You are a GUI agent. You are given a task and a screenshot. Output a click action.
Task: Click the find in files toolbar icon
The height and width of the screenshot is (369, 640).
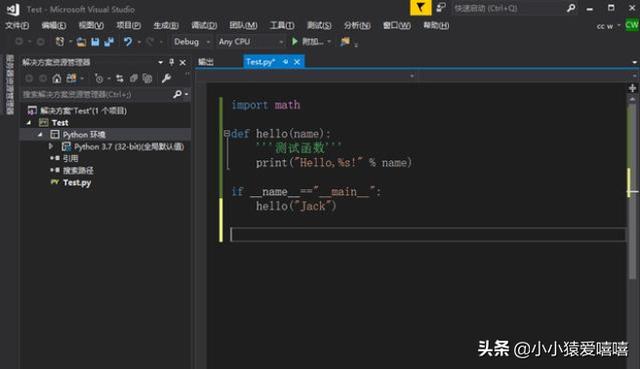tap(345, 41)
